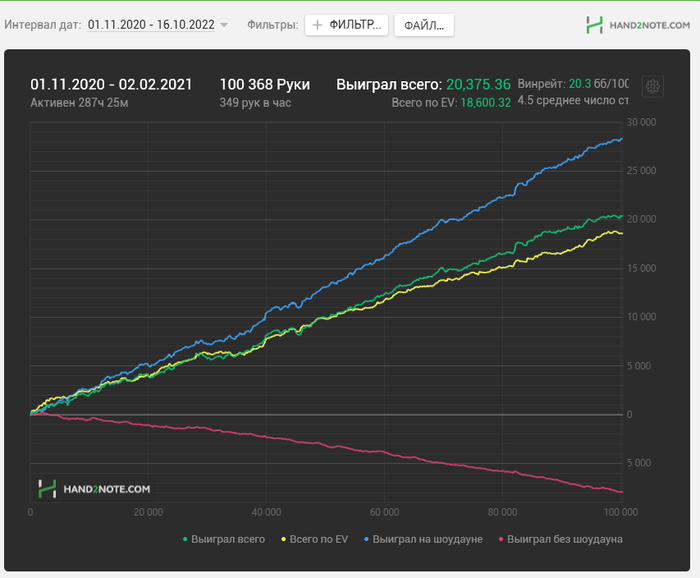Viewport: 700px width, 578px height.
Task: Click the ФАЙЛ... button
Action: pos(424,25)
